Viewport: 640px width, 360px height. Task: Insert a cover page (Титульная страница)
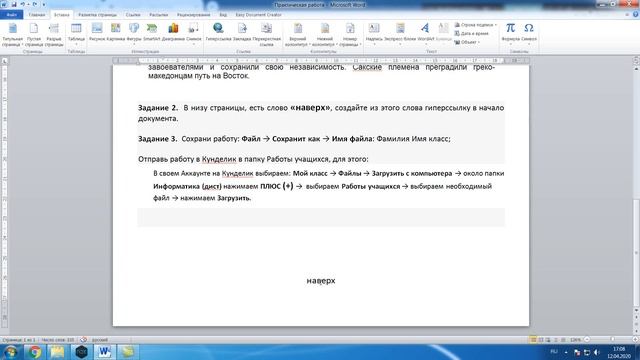[x=13, y=35]
